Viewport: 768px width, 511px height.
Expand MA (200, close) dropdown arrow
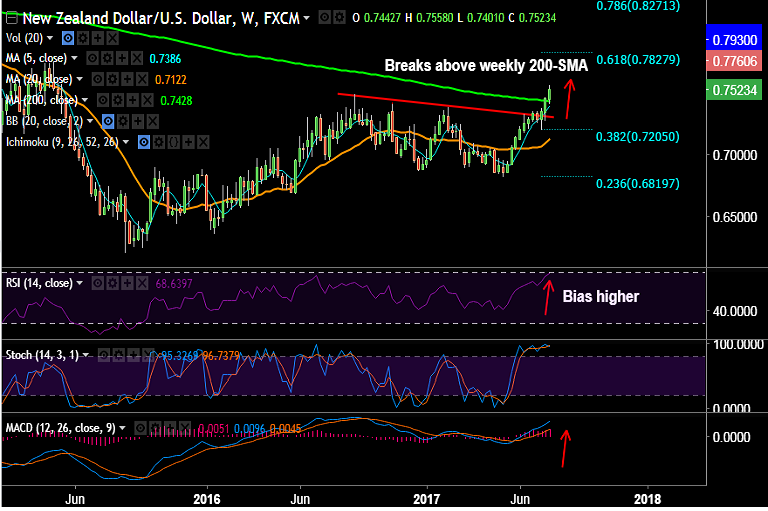click(85, 100)
